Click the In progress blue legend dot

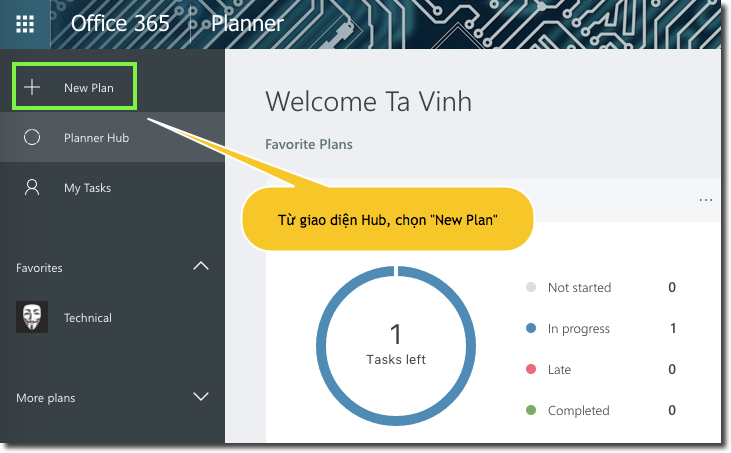(x=531, y=329)
